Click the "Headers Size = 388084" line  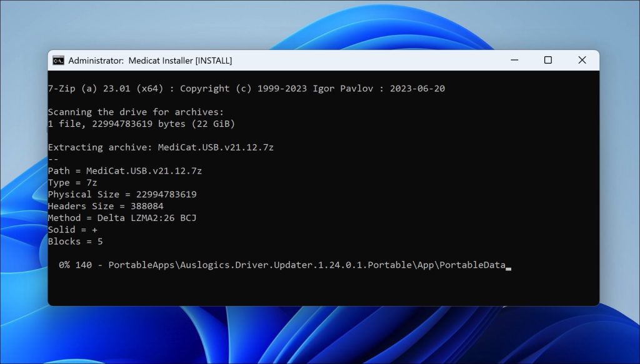click(106, 206)
